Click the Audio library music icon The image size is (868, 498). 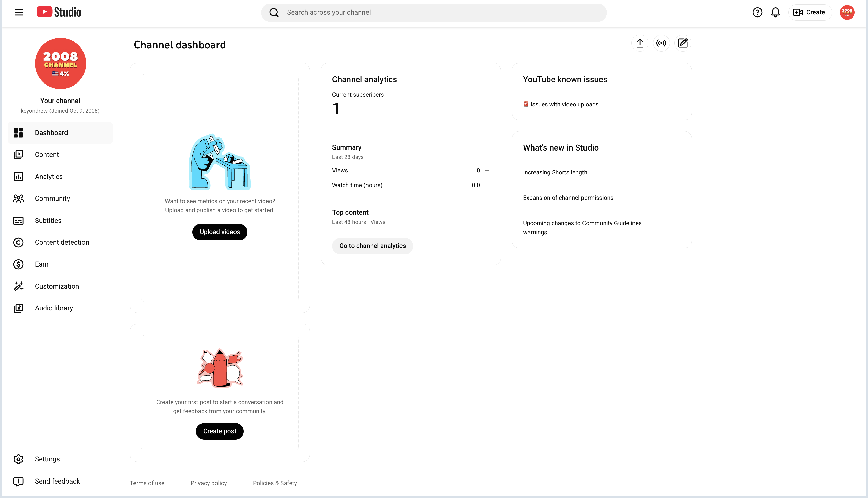tap(19, 308)
